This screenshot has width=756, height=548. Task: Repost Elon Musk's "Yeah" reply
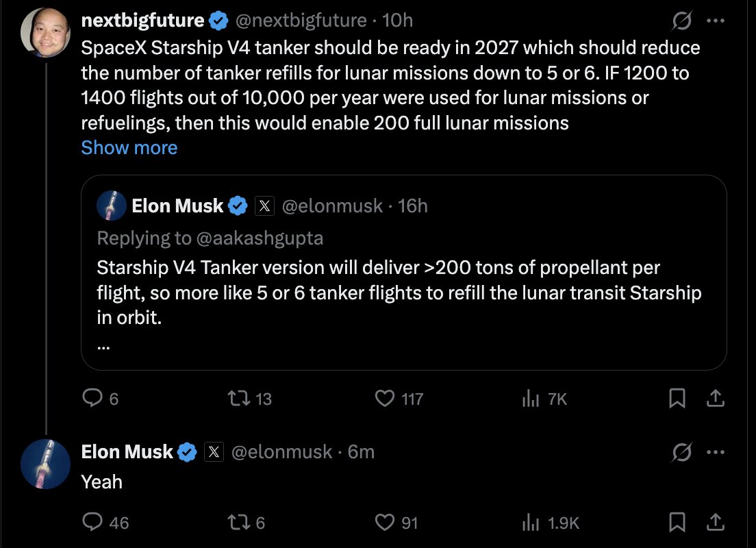(239, 523)
